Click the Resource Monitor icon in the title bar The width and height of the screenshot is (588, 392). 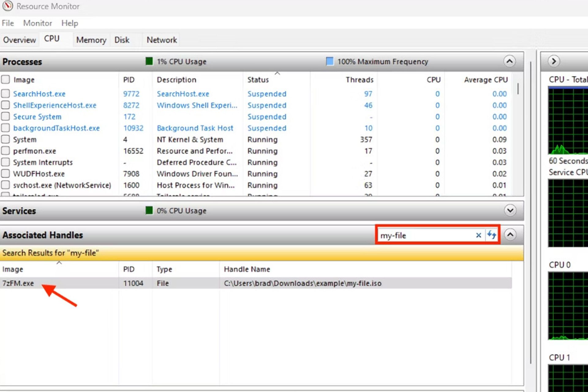coord(8,6)
